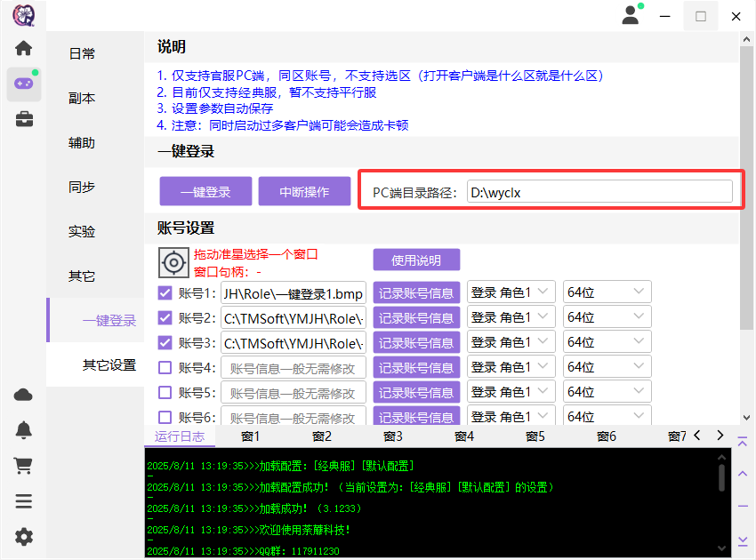Screen dimensions: 756x560
Task: Open 登录 角色1 dropdown for 账号1
Action: point(511,292)
